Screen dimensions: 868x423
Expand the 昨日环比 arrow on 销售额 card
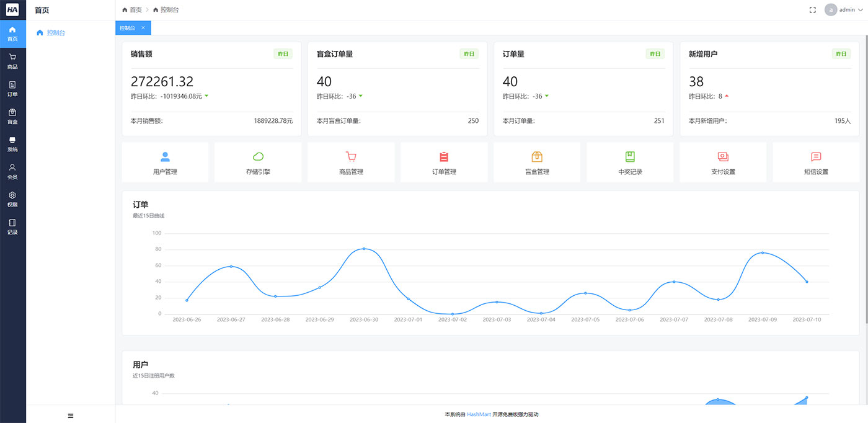tap(208, 96)
